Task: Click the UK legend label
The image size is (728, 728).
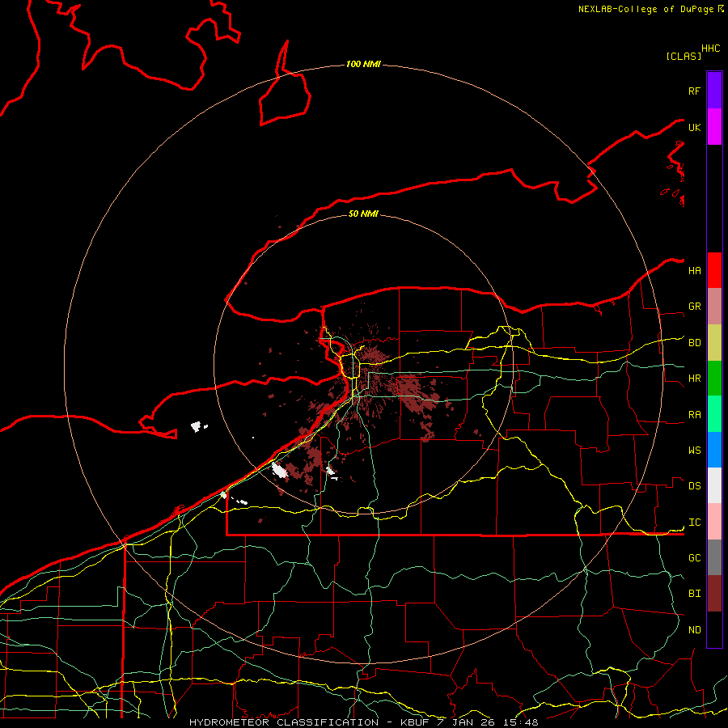Action: (694, 127)
